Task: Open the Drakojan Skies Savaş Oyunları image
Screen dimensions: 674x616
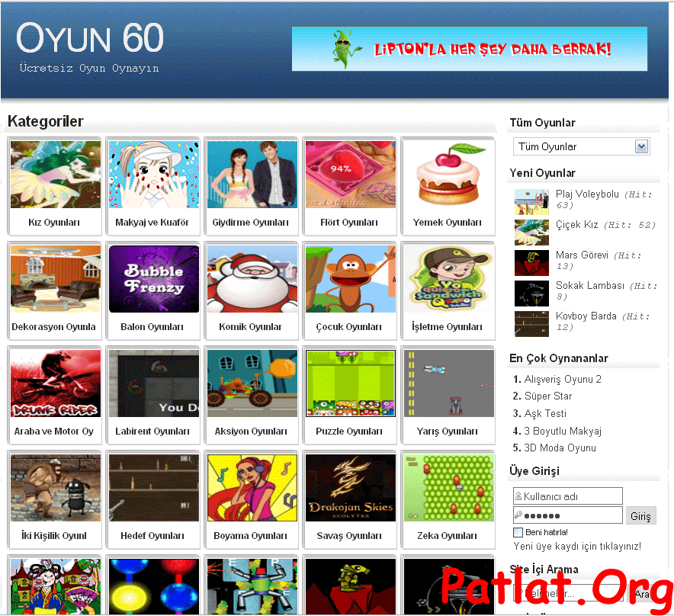Action: [x=351, y=488]
